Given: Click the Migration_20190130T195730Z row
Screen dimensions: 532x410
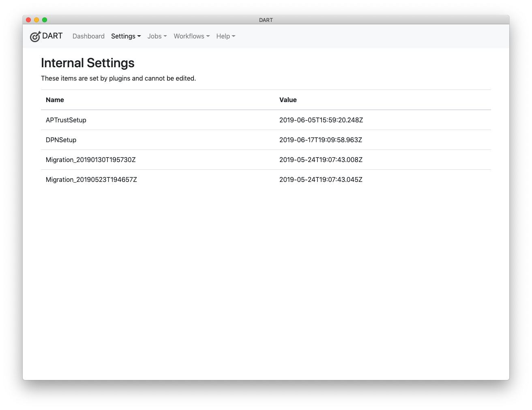Looking at the screenshot, I should click(x=90, y=160).
